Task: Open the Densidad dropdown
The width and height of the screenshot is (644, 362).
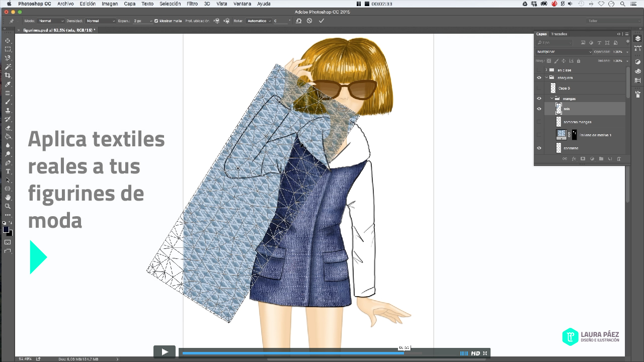Action: [x=100, y=21]
